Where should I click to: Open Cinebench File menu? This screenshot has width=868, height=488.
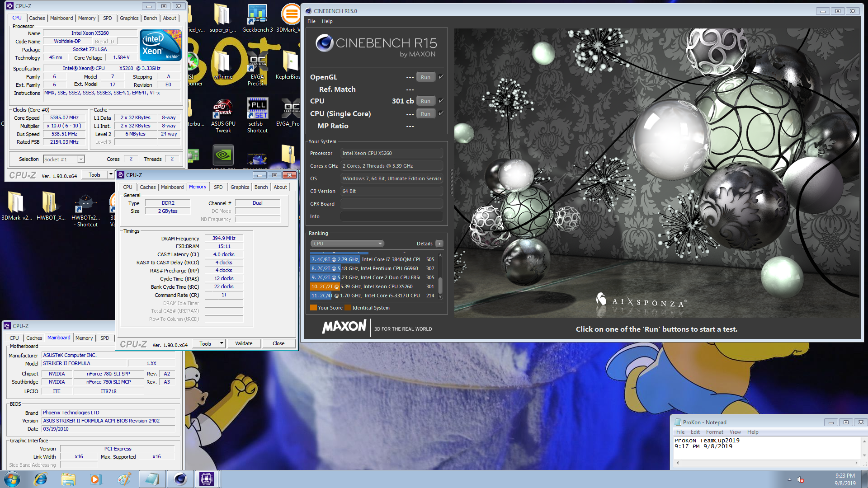pos(311,21)
